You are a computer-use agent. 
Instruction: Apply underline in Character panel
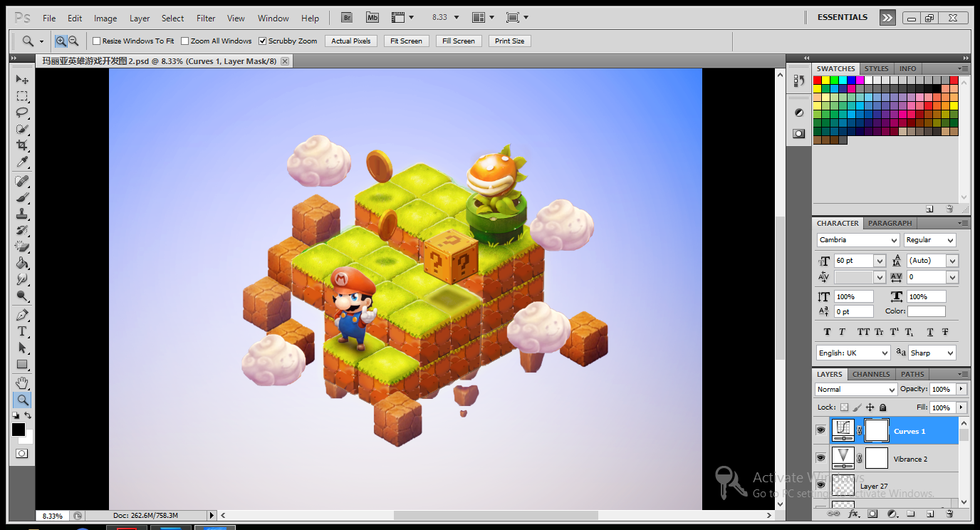tap(930, 332)
